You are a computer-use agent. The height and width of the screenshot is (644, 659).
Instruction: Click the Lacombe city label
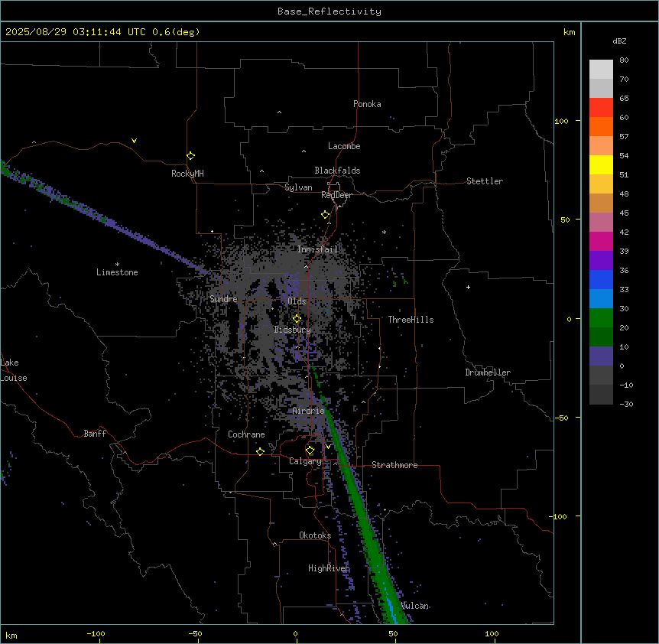[x=344, y=146]
